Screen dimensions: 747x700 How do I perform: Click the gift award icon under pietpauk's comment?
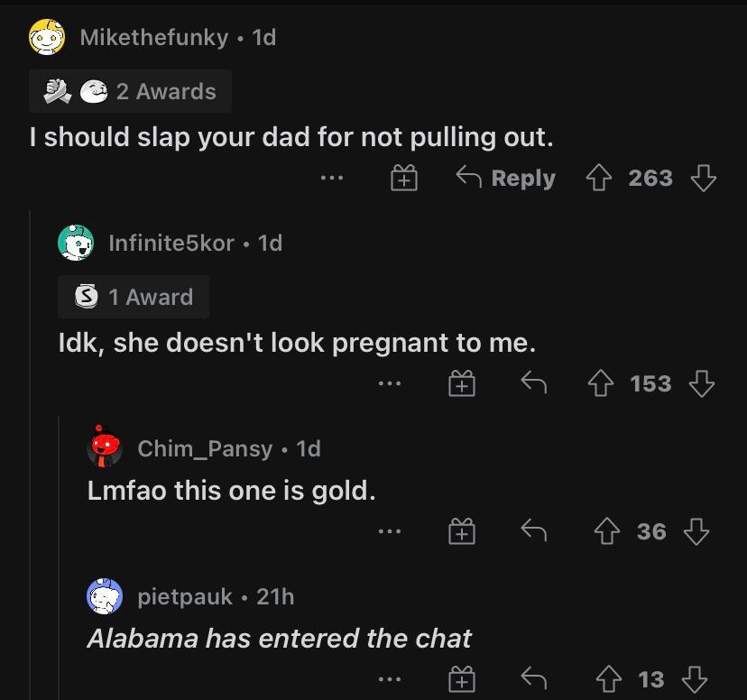(x=461, y=678)
